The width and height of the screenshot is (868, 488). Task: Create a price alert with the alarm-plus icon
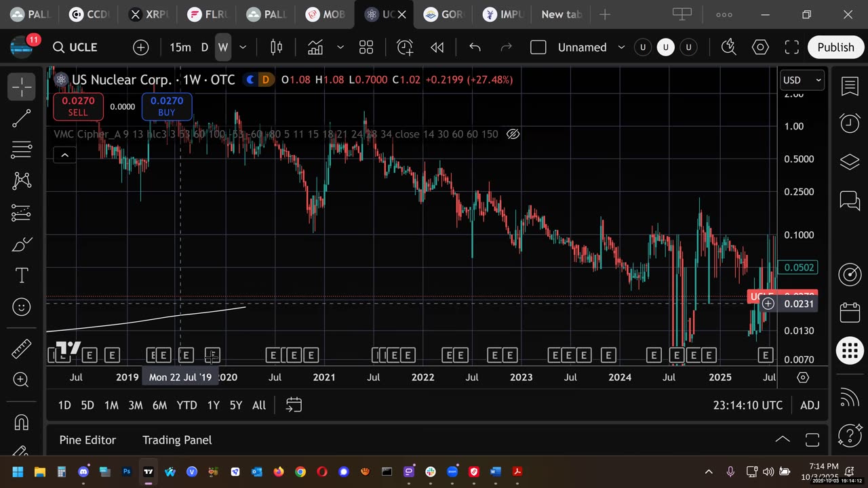click(405, 47)
